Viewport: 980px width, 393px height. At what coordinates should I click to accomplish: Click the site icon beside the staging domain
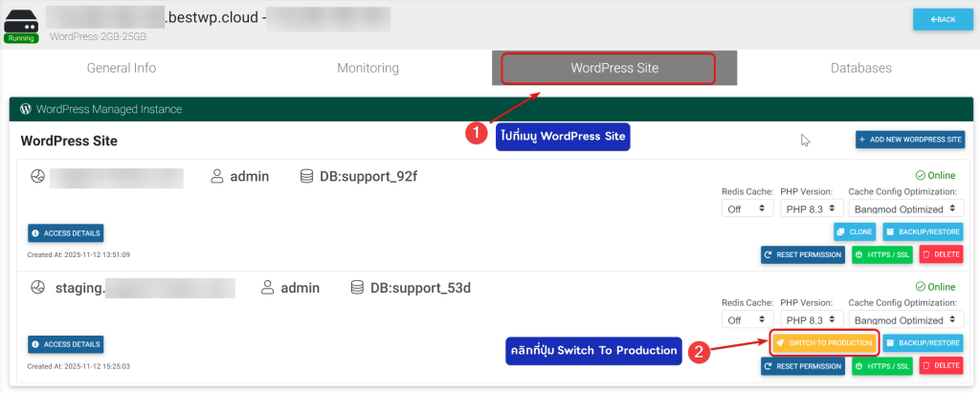[38, 288]
